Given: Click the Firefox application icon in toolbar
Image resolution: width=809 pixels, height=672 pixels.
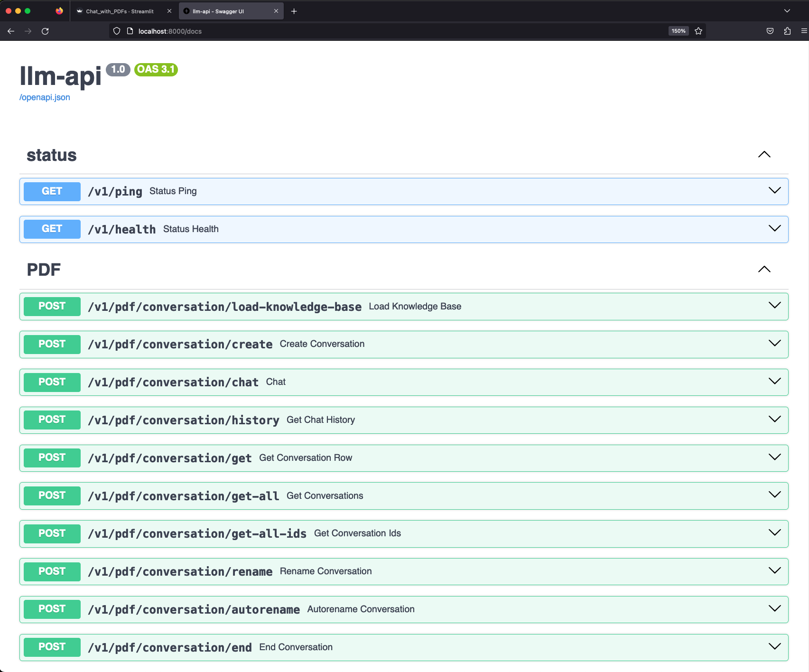Looking at the screenshot, I should (x=59, y=10).
